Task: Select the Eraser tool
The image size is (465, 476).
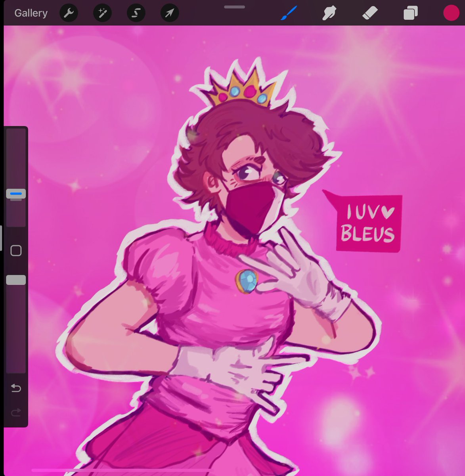Action: click(x=370, y=13)
